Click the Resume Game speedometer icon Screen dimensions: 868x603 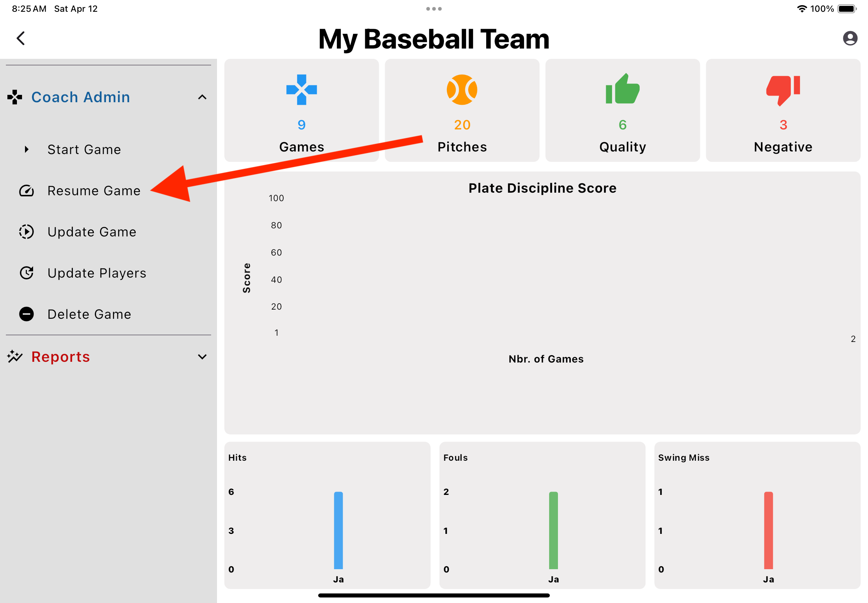(26, 191)
